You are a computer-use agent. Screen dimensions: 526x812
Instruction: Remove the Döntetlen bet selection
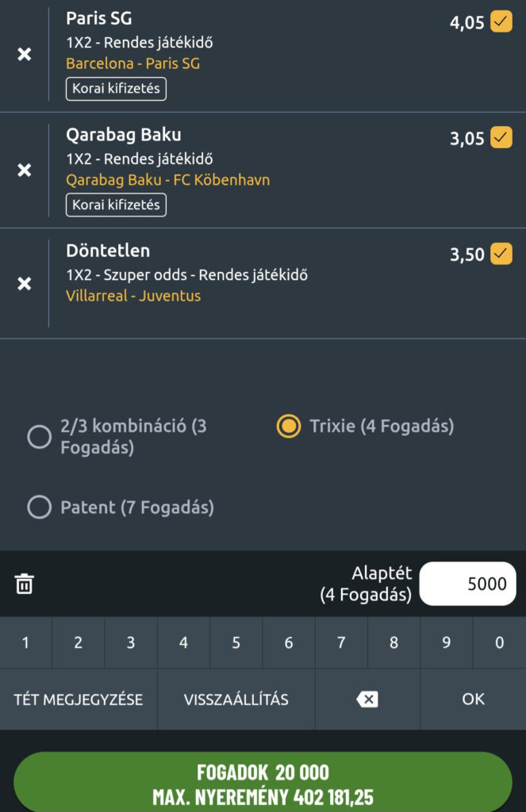(x=25, y=284)
